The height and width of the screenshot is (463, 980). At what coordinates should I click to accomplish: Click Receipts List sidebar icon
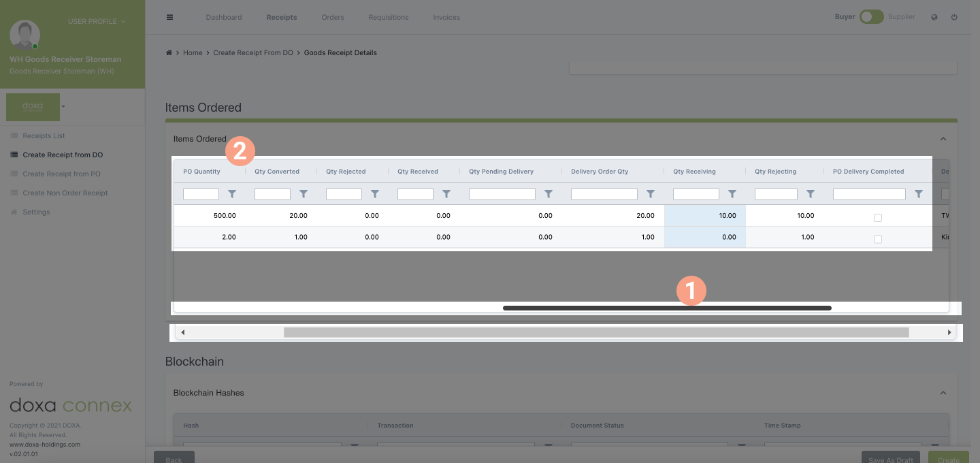click(x=14, y=135)
